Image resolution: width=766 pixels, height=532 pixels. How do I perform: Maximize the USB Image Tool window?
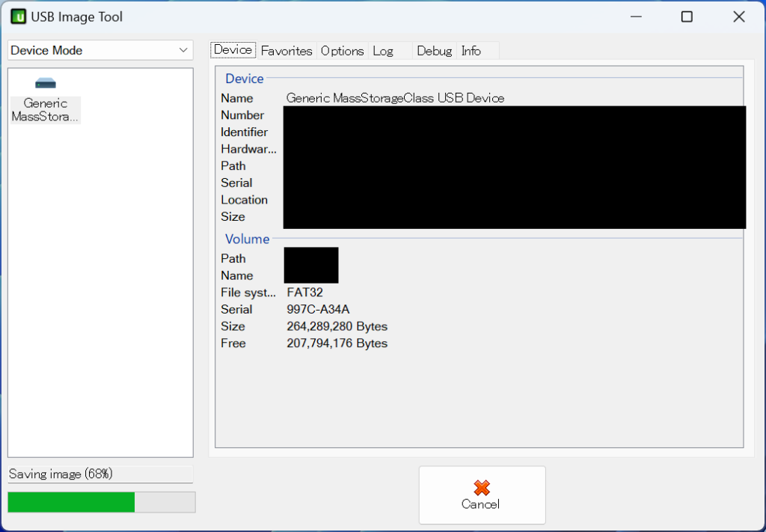point(687,16)
